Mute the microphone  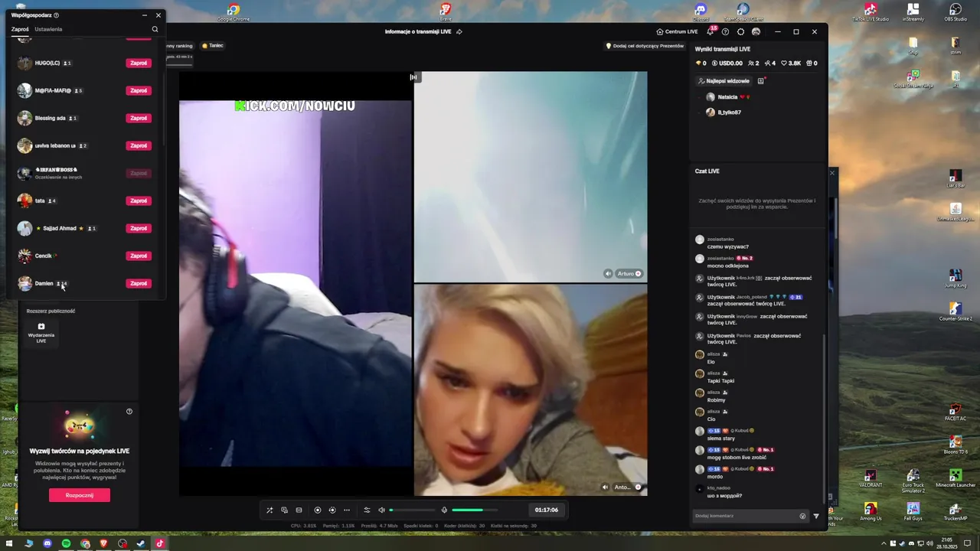coord(444,510)
